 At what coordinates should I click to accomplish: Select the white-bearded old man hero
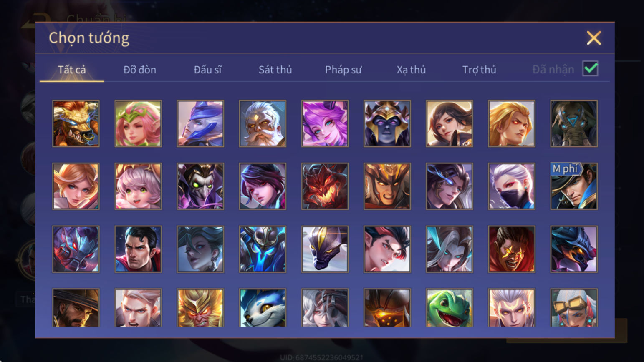tap(263, 123)
